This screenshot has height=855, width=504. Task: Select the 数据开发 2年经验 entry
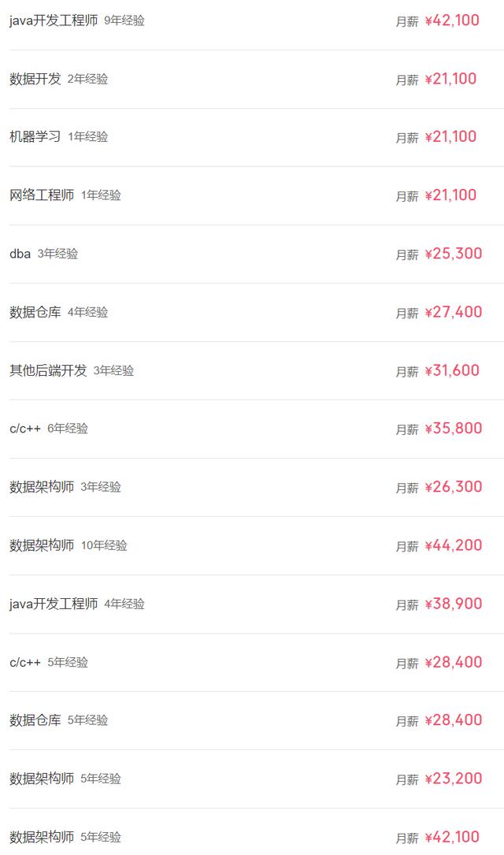[x=35, y=79]
